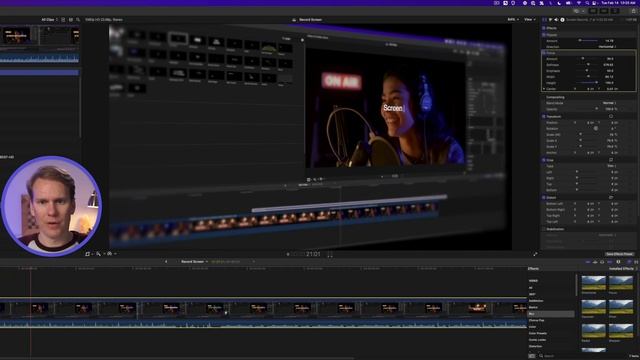The height and width of the screenshot is (360, 640).
Task: Select the All effects category
Action: tap(531, 288)
